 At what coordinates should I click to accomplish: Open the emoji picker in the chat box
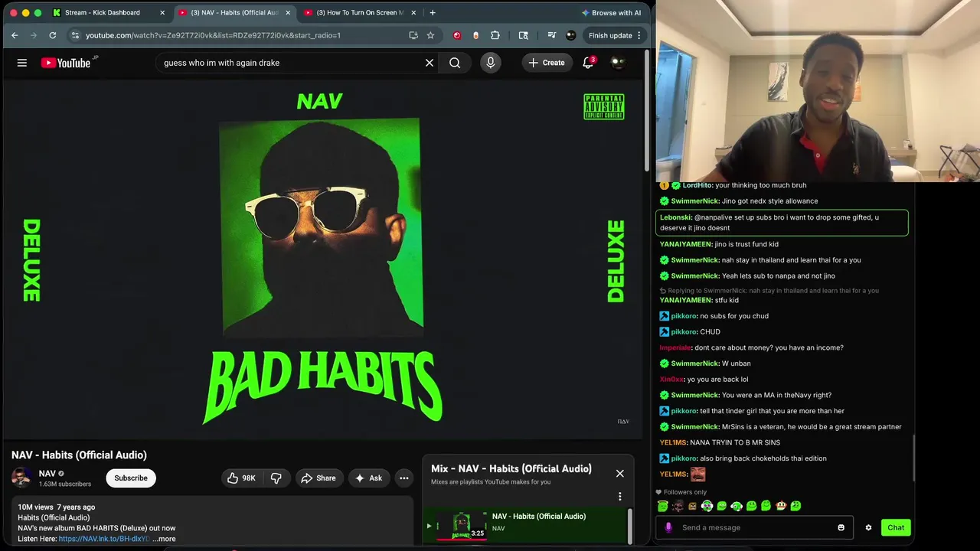coord(841,527)
